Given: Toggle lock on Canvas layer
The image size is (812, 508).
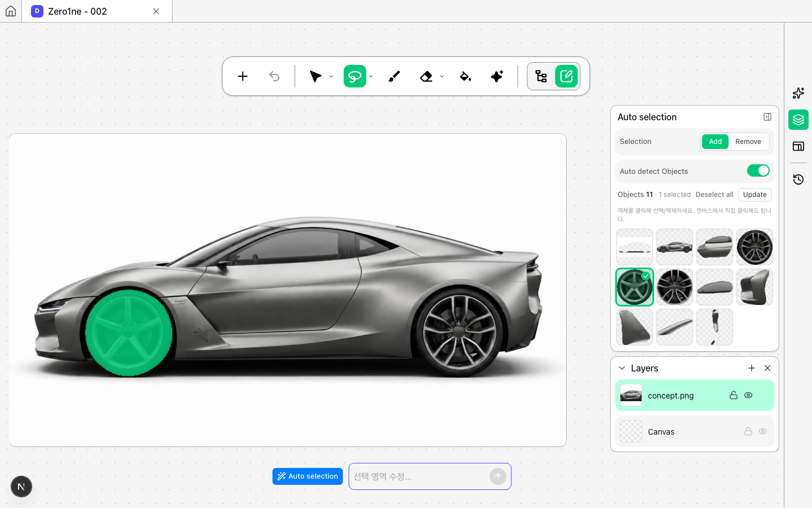Looking at the screenshot, I should point(748,431).
